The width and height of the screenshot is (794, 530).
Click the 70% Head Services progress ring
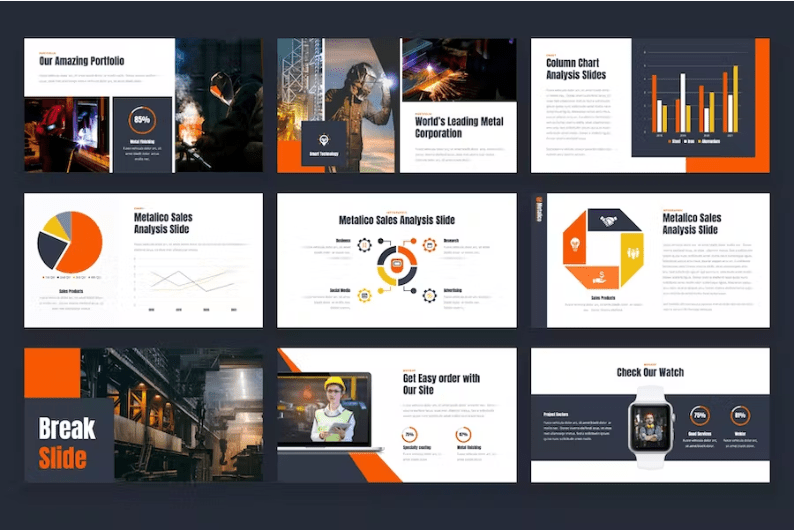pos(700,414)
